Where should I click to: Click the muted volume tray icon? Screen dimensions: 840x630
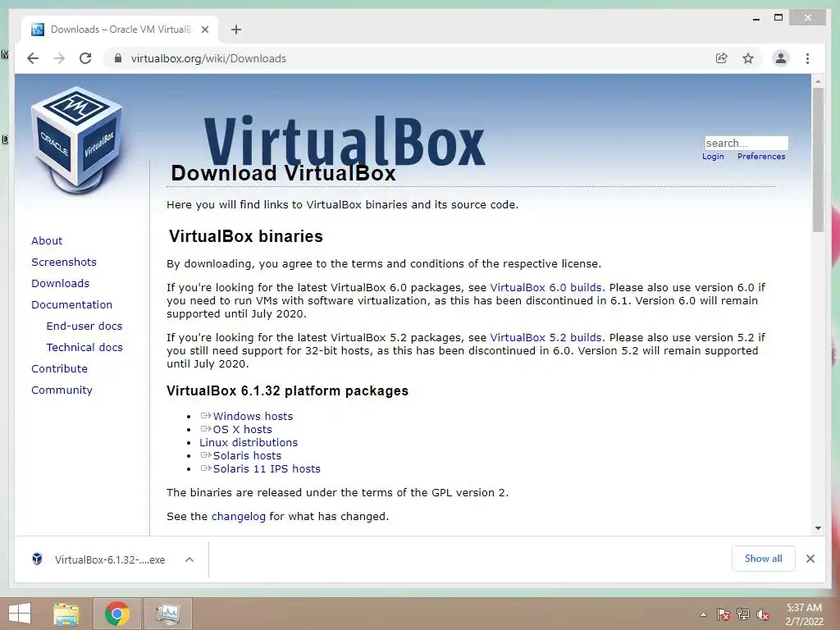tap(763, 614)
